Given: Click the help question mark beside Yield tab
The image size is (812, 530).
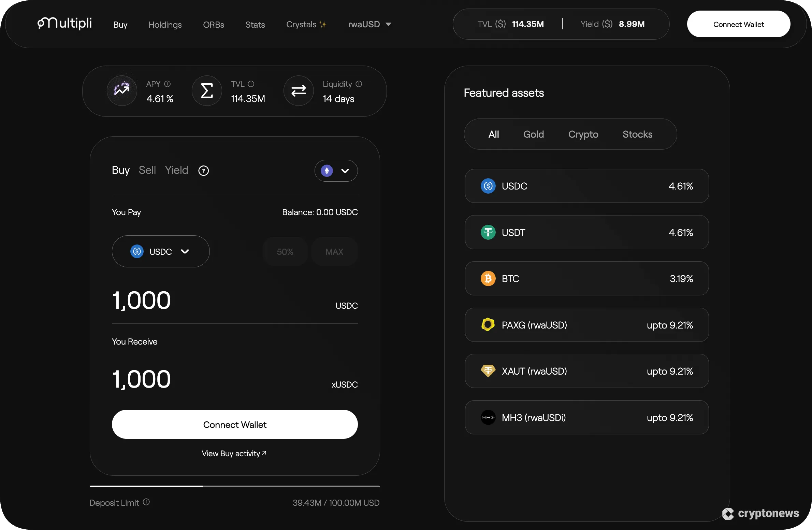Looking at the screenshot, I should point(203,170).
